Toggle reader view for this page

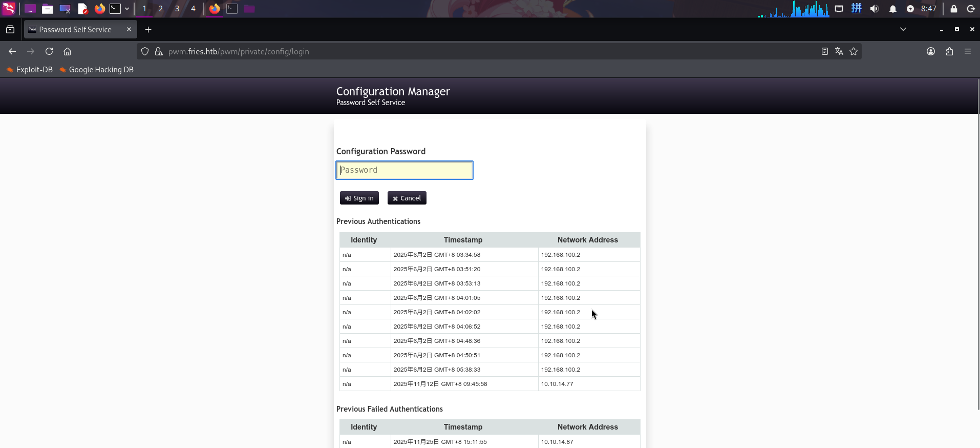(x=824, y=51)
